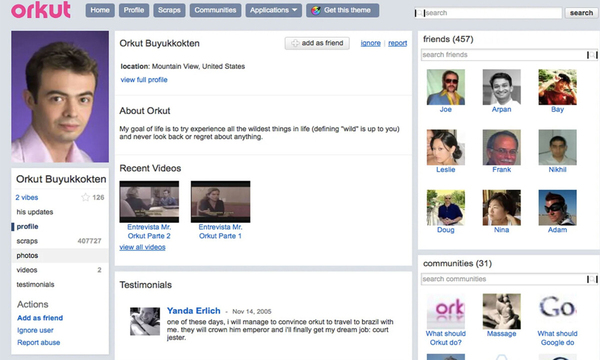
Task: Open friend Nina's photo
Action: pos(502,207)
